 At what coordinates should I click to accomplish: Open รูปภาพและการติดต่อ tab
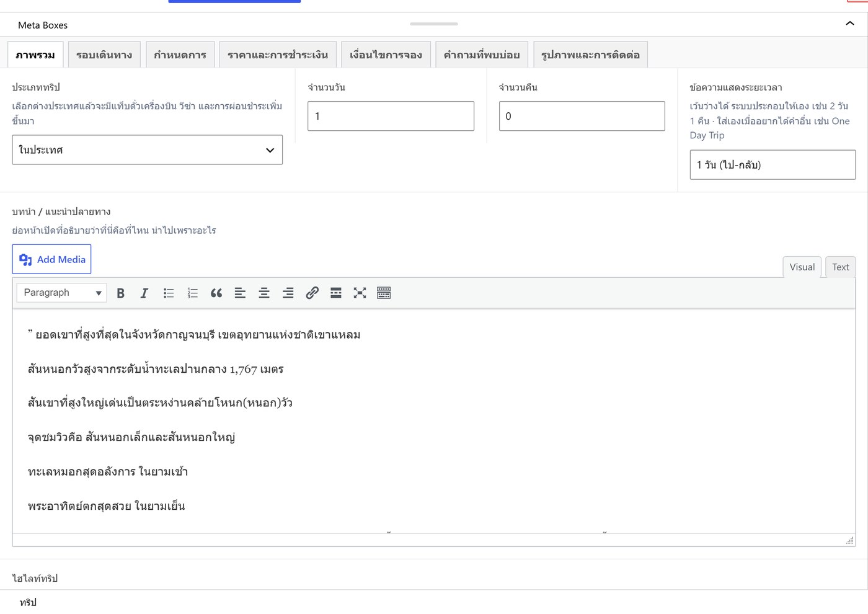click(x=590, y=55)
